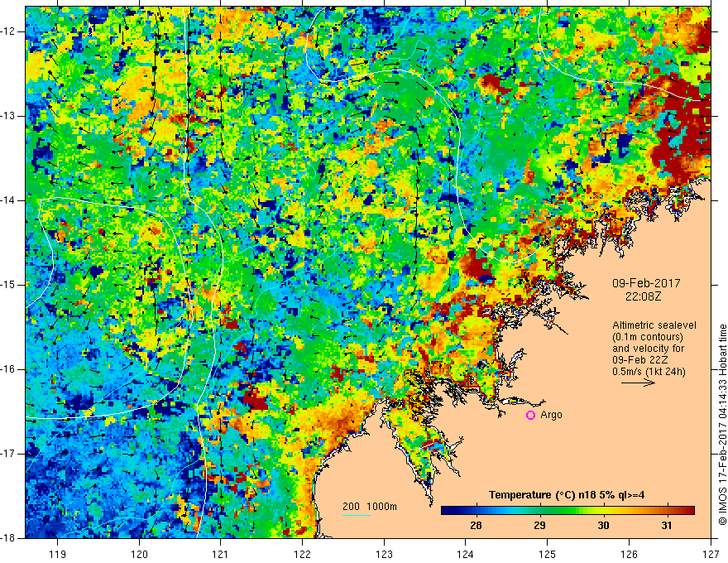The height and width of the screenshot is (563, 728).
Task: Click longitude label 124 on the bottom axis
Action: (x=466, y=554)
